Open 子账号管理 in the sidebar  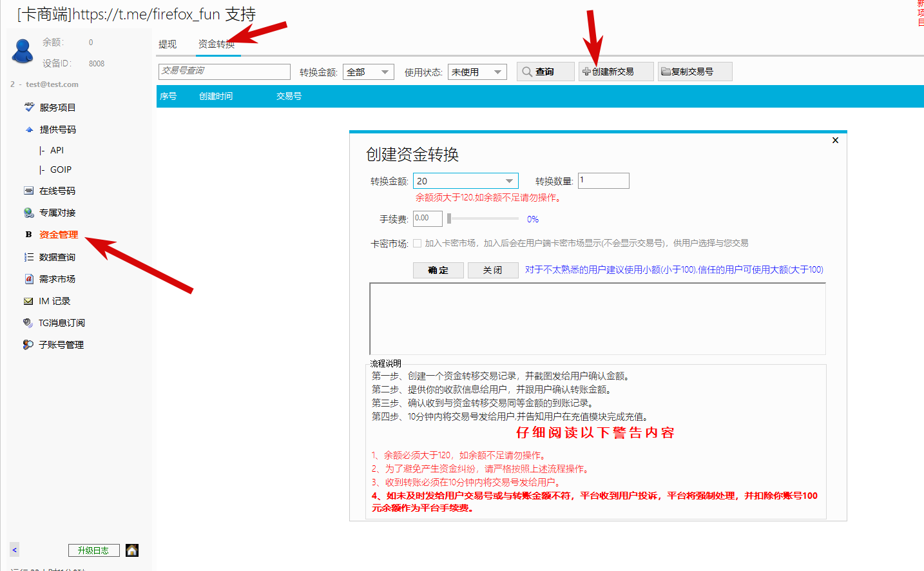click(61, 345)
